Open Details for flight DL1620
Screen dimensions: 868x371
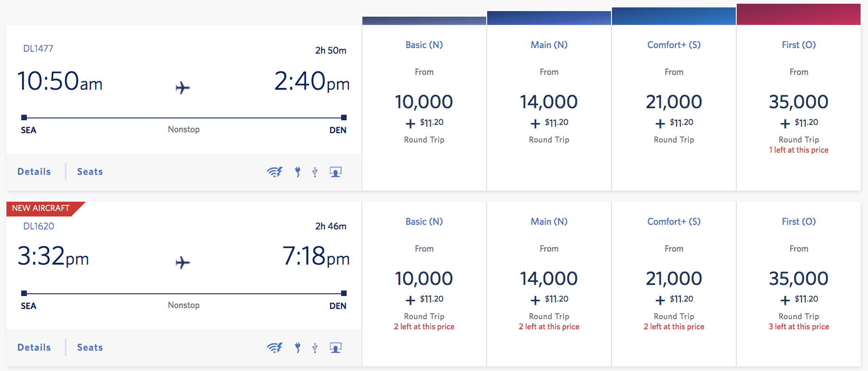(x=34, y=347)
